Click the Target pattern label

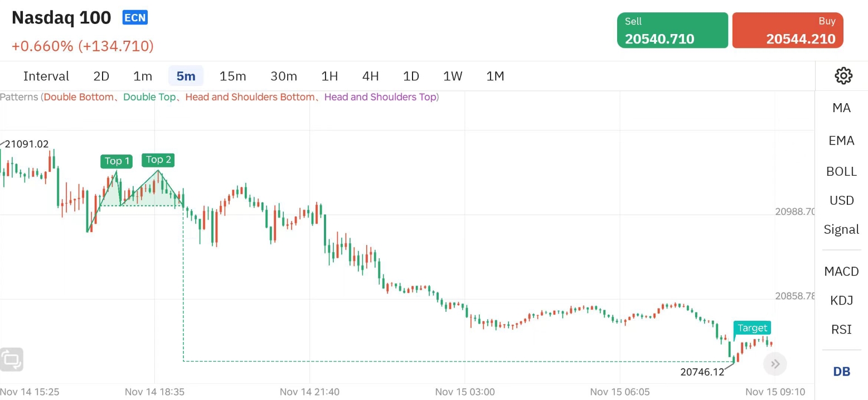click(x=752, y=328)
